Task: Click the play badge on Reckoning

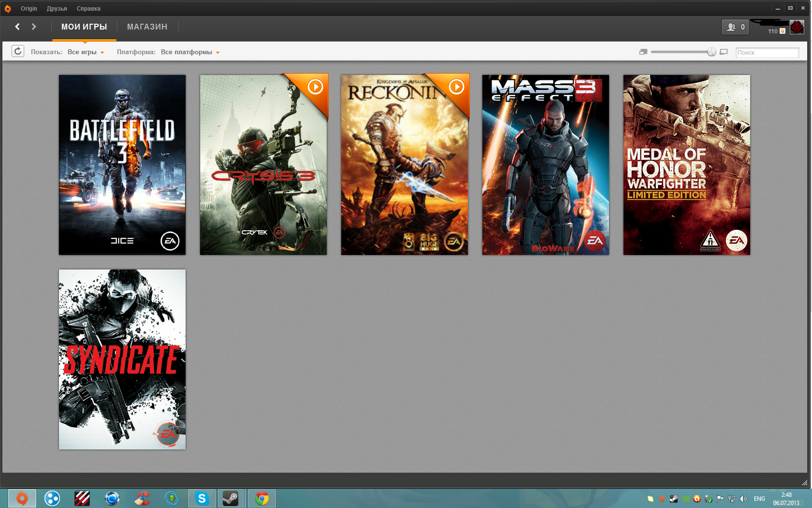Action: (x=456, y=87)
